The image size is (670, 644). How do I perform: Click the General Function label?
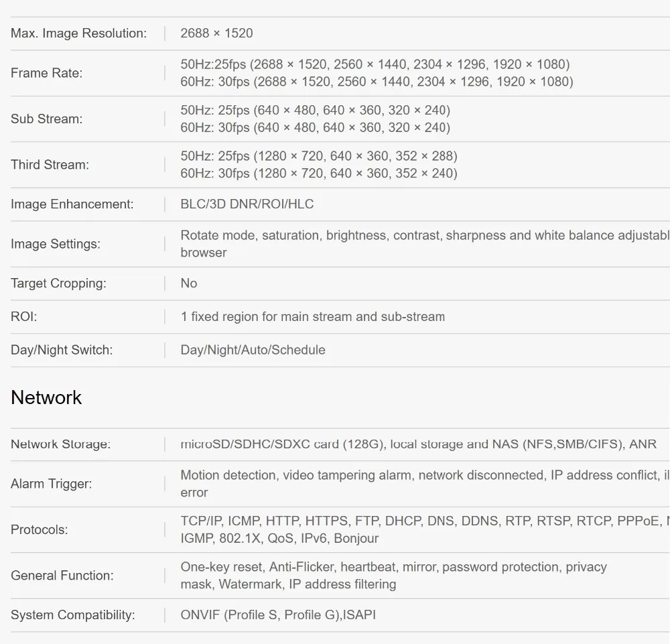point(62,576)
